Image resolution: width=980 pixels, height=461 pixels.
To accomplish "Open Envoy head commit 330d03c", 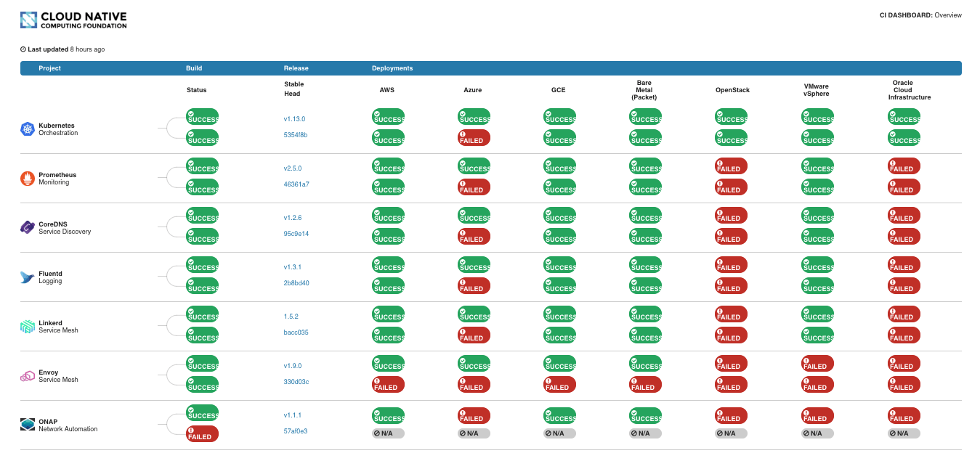I will [296, 382].
